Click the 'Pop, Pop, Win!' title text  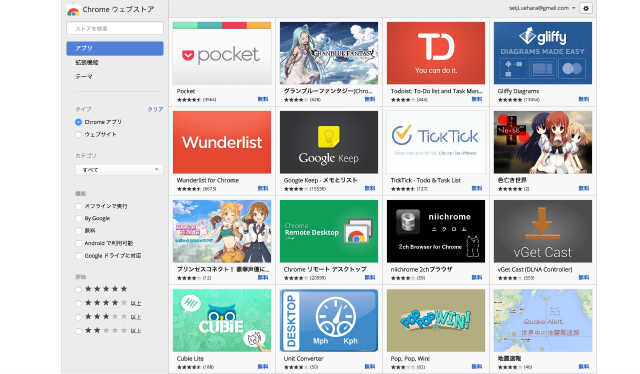click(410, 358)
